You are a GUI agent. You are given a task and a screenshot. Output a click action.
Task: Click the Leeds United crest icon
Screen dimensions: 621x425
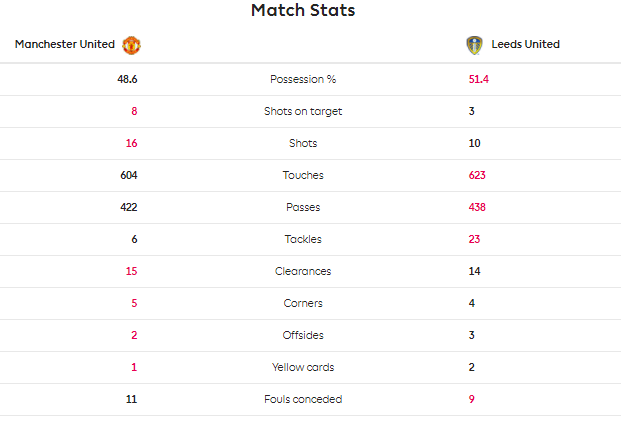[x=474, y=45]
